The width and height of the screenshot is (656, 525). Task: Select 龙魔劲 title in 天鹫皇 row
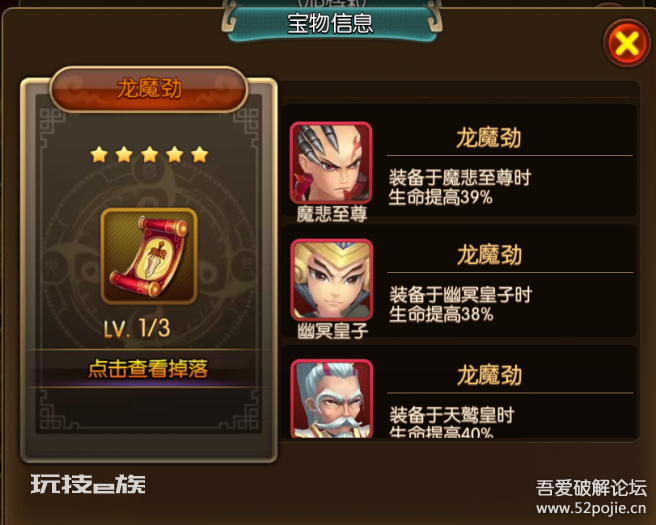point(489,375)
